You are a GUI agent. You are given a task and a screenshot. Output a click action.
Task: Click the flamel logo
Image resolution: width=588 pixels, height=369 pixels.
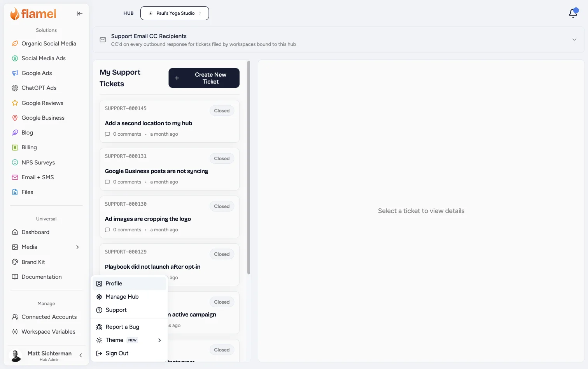(33, 14)
